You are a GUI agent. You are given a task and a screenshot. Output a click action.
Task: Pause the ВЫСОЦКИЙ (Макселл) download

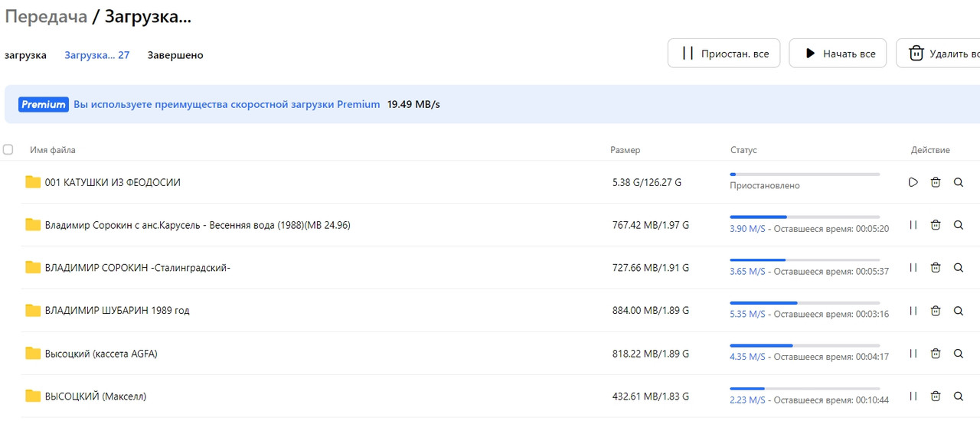click(x=913, y=397)
